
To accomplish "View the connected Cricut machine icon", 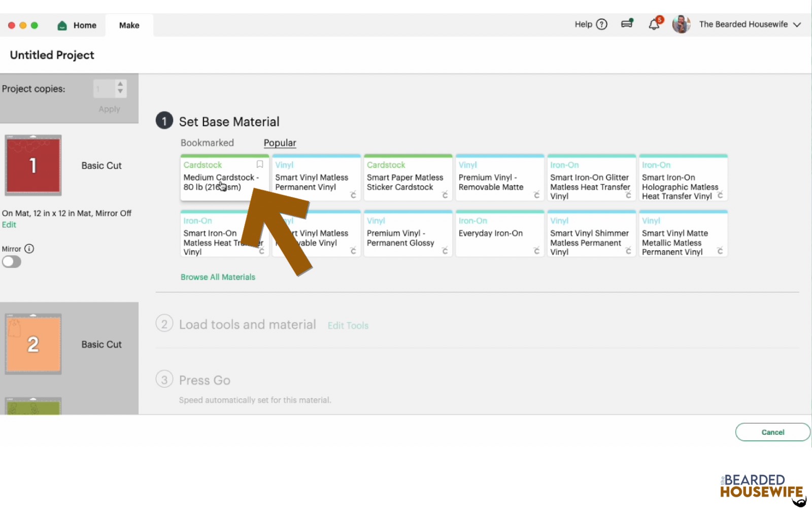I will pyautogui.click(x=627, y=23).
